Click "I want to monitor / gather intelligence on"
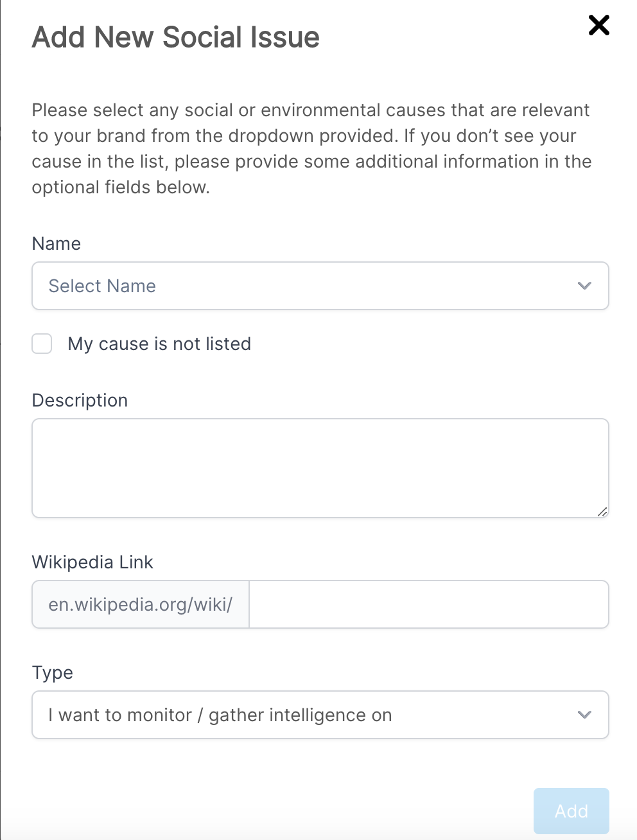Screen dimensions: 637x840 pos(220,715)
